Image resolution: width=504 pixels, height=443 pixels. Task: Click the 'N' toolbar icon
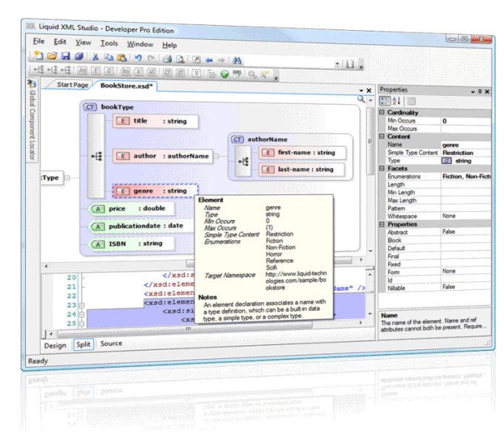pyautogui.click(x=197, y=73)
